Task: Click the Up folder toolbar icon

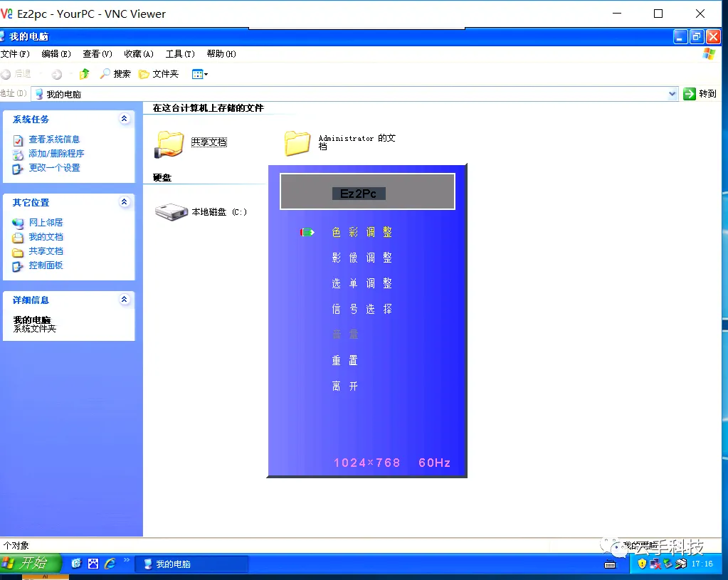Action: coord(85,74)
